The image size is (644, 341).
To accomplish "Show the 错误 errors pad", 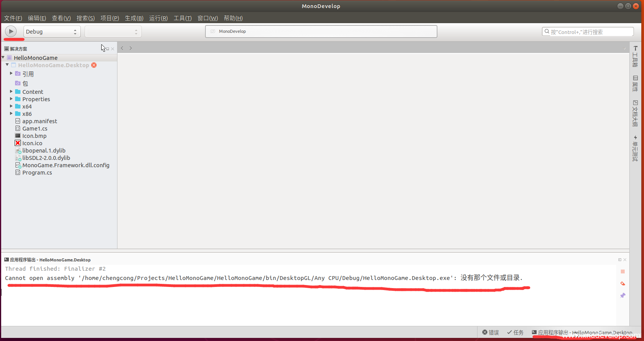I will click(x=490, y=333).
